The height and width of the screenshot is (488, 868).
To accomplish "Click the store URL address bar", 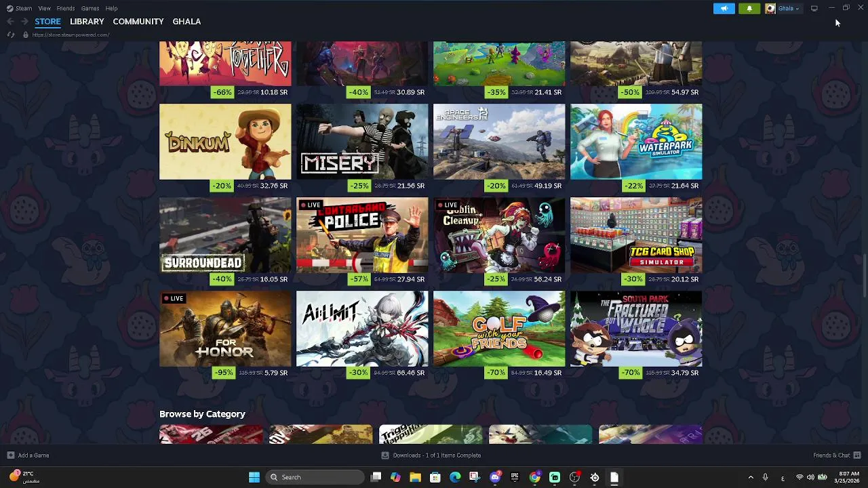I will click(x=71, y=35).
